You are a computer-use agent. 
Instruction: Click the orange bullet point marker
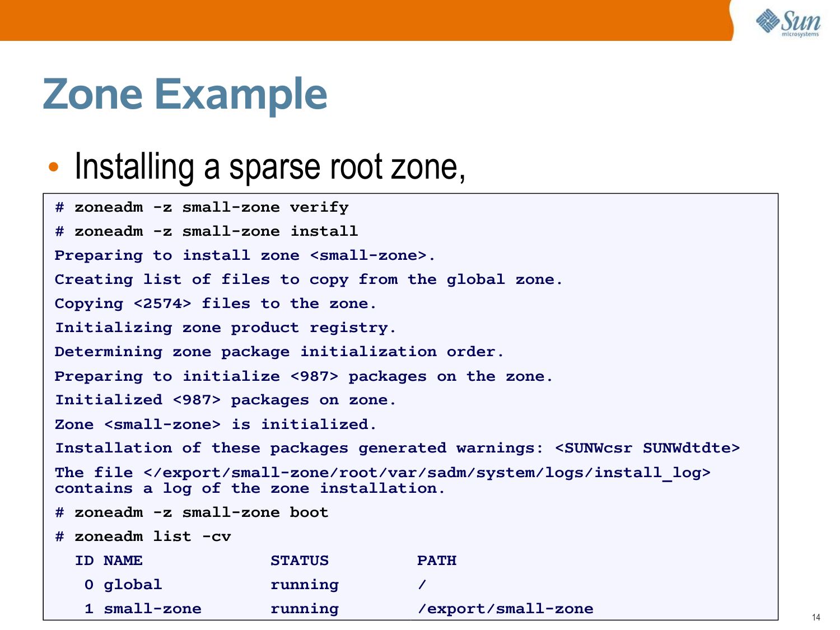click(x=53, y=167)
